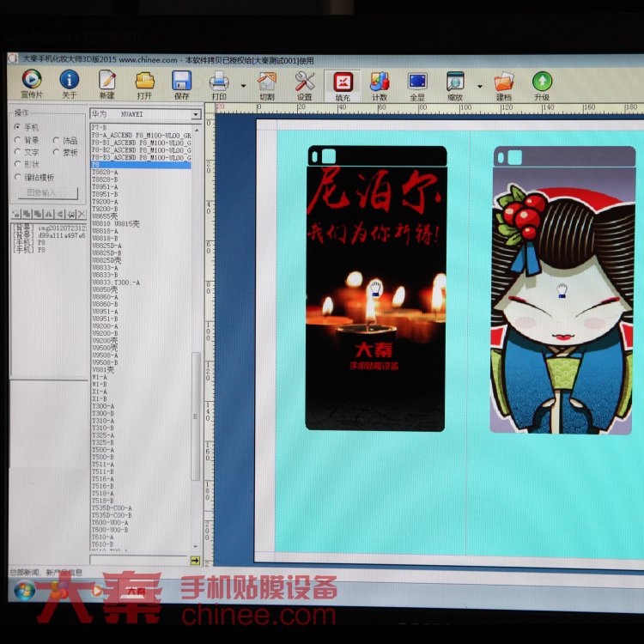Viewport: 644px width, 644px height.
Task: Click the delete X icon above layer list
Action: 82,214
